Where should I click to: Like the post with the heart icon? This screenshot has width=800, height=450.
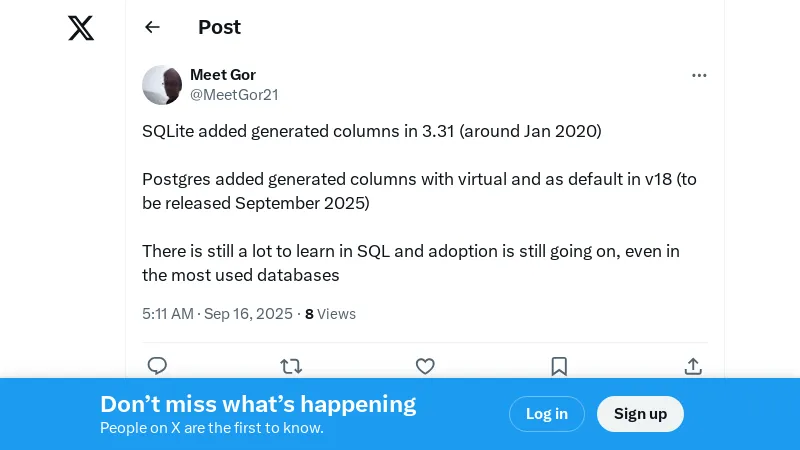point(425,366)
